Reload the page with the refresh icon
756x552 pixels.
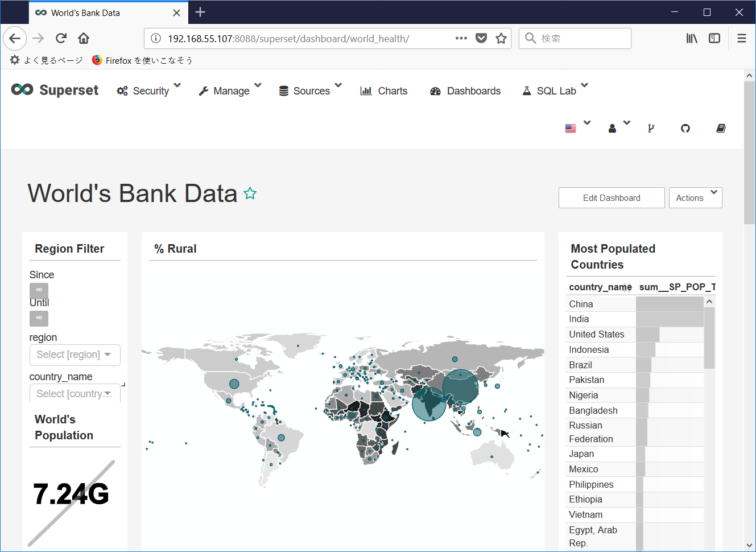pos(61,38)
